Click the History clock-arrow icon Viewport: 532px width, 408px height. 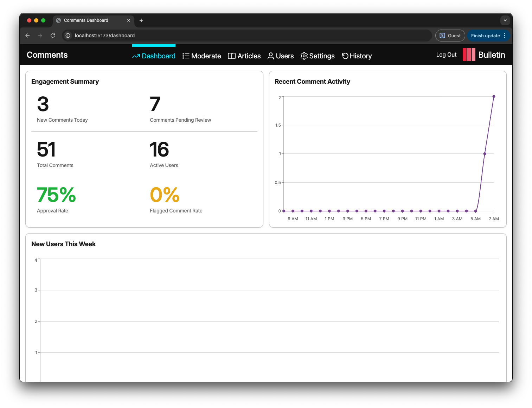pyautogui.click(x=345, y=56)
